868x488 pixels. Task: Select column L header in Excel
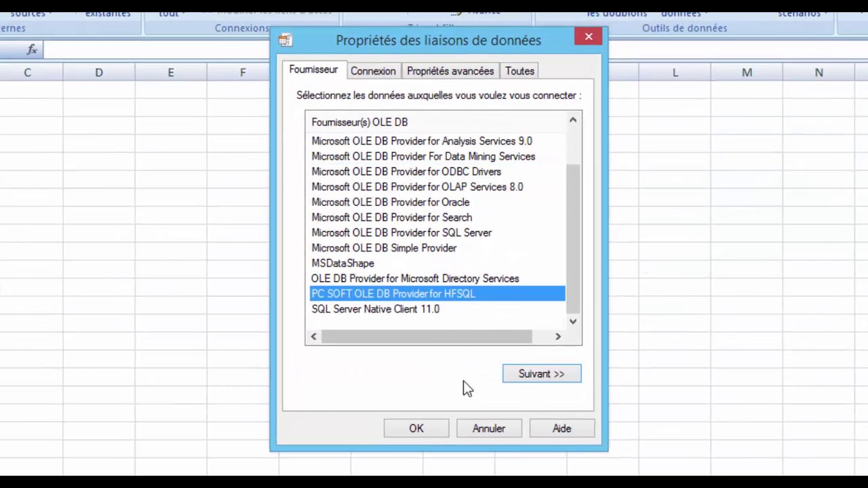[675, 73]
